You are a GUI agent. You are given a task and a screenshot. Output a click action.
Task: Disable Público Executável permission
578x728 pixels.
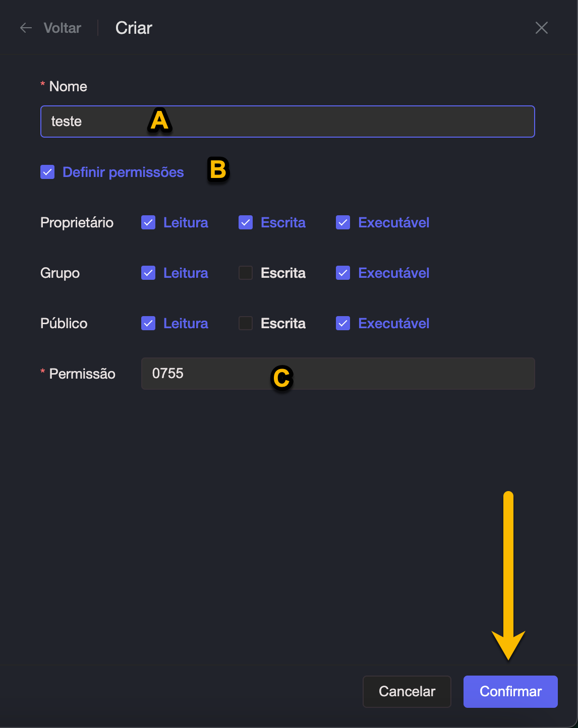343,323
